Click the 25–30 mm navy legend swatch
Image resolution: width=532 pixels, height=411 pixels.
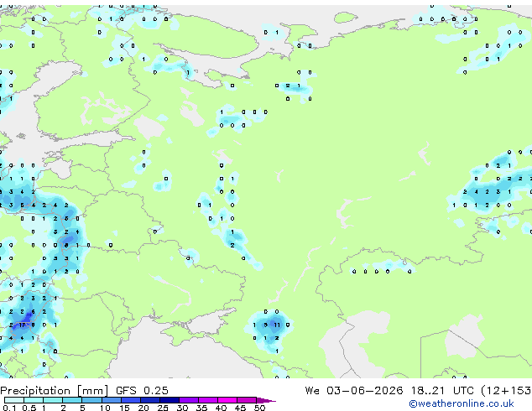[170, 400]
